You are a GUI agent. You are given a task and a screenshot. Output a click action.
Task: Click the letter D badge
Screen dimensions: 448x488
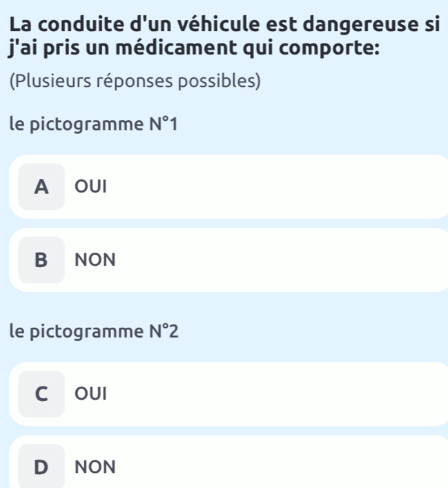[41, 467]
